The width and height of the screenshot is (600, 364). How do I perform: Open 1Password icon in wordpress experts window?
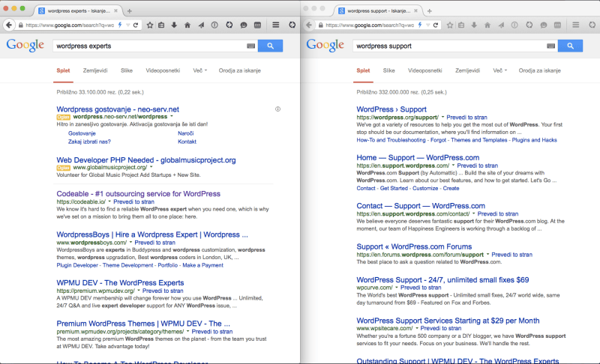click(x=214, y=25)
